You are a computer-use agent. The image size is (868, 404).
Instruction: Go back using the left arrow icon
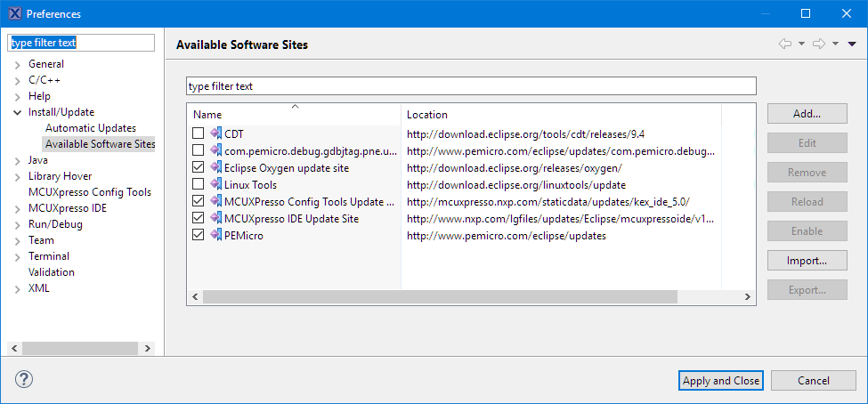(x=785, y=44)
